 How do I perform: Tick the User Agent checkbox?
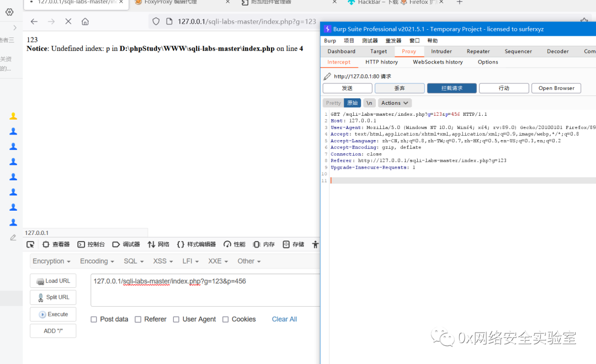click(176, 319)
